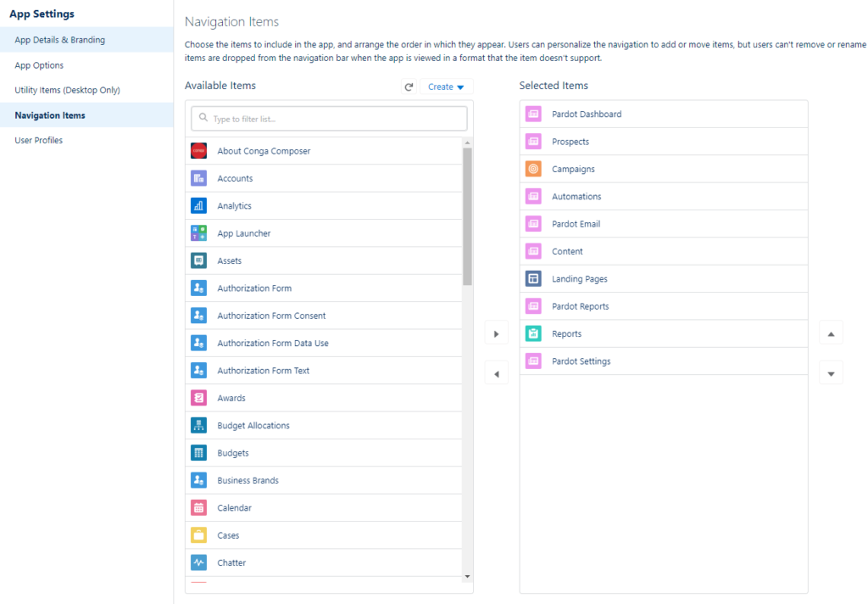The width and height of the screenshot is (868, 604).
Task: Click the Type to filter list field
Action: (329, 119)
